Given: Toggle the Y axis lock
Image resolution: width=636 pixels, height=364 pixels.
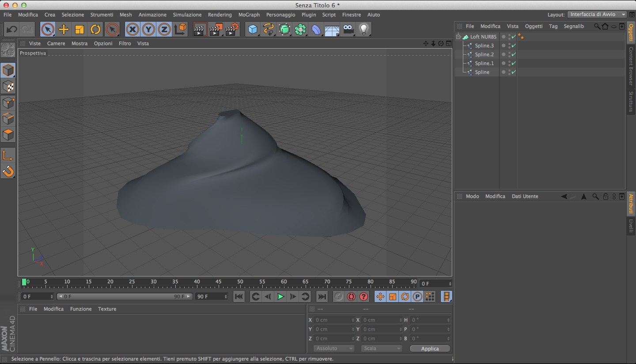Looking at the screenshot, I should (148, 30).
